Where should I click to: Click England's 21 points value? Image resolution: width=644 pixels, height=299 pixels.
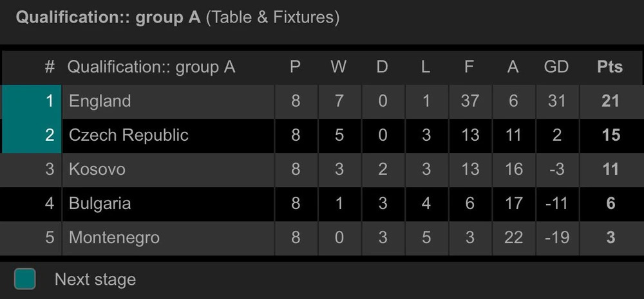tap(610, 101)
